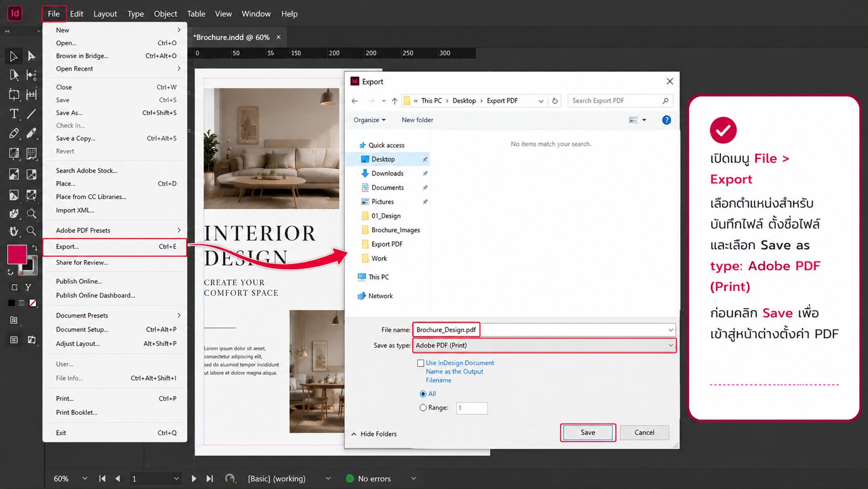Select the Line tool
This screenshot has height=489, width=868.
tap(32, 114)
